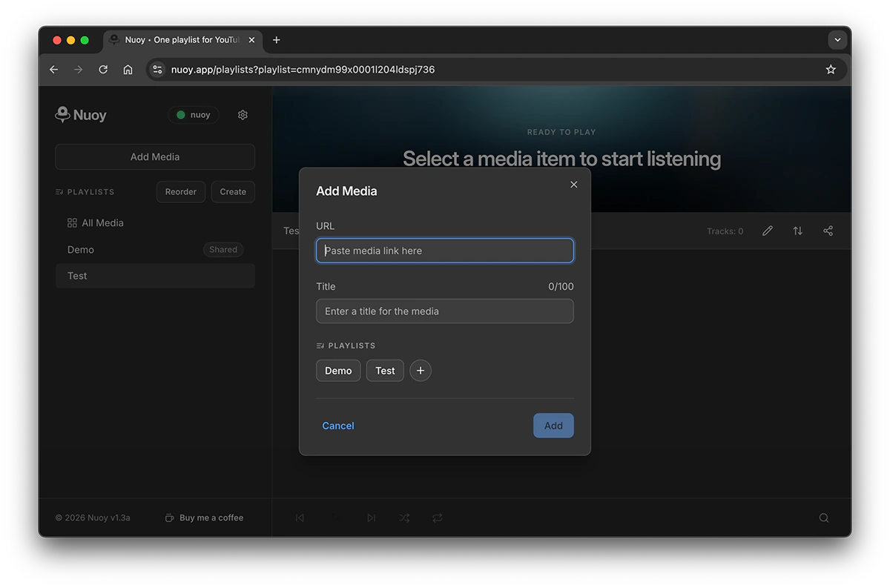The image size is (890, 588).
Task: Click the nuoy account status badge
Action: (194, 115)
